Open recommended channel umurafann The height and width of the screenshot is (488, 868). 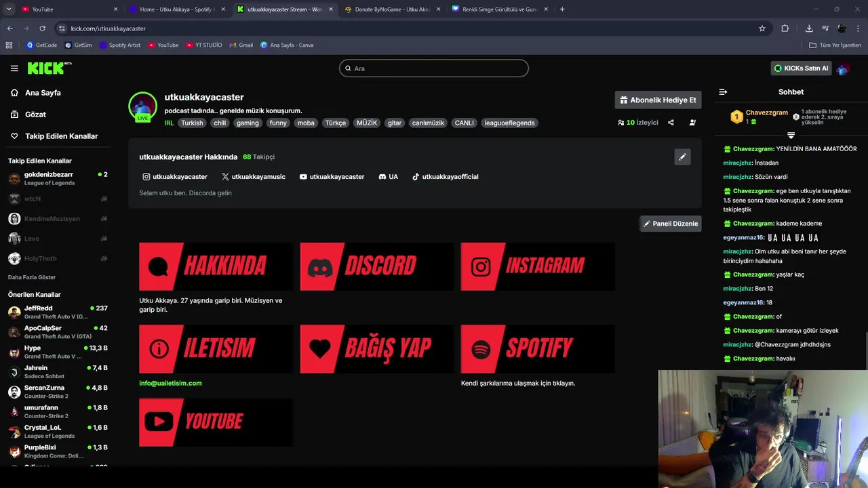tap(58, 411)
